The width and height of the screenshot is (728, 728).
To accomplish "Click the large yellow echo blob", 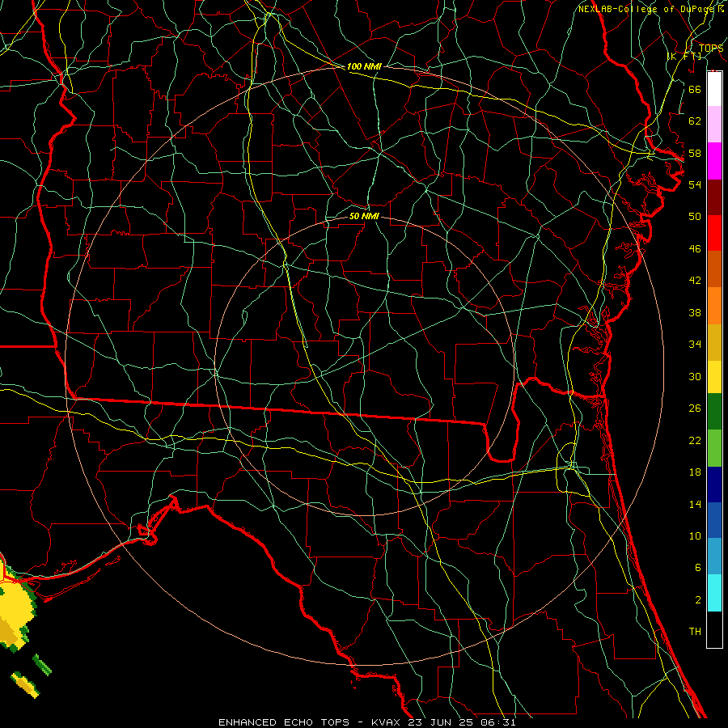I will 16,607.
